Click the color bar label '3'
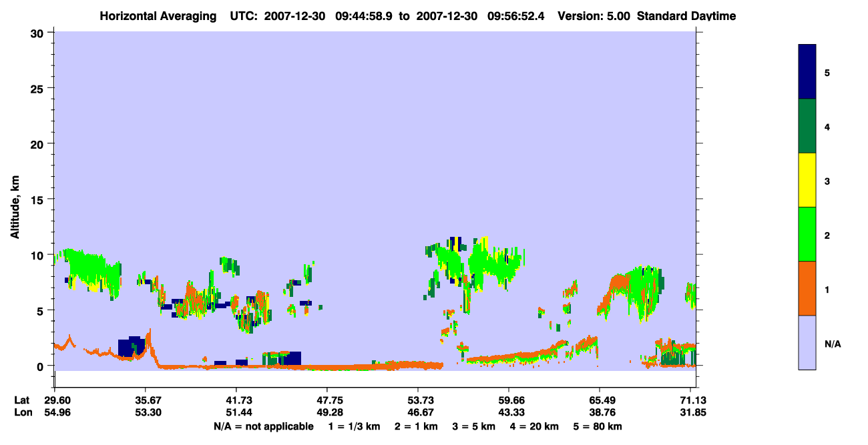Image resolution: width=868 pixels, height=445 pixels. coord(827,180)
